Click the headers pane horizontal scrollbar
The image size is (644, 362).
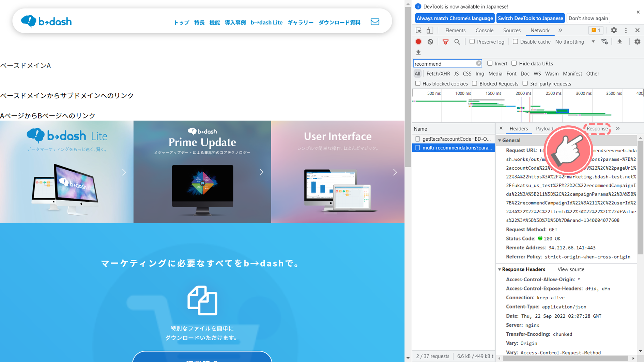[566, 358]
